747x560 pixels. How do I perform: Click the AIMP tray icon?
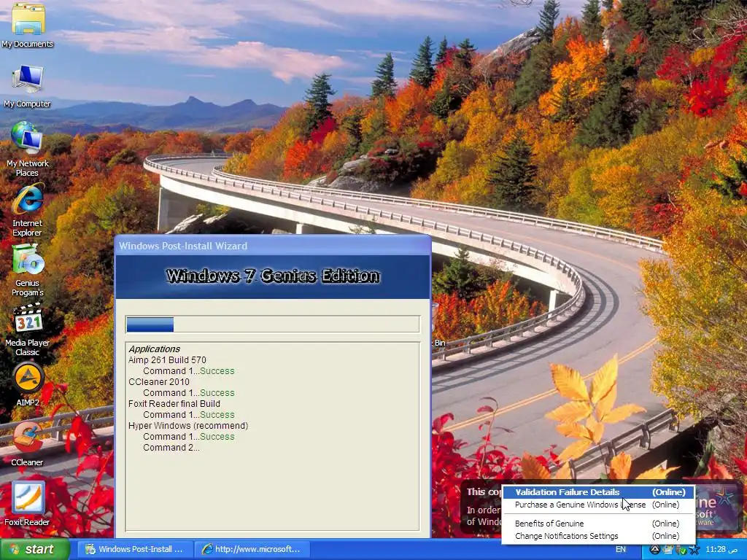tap(655, 550)
